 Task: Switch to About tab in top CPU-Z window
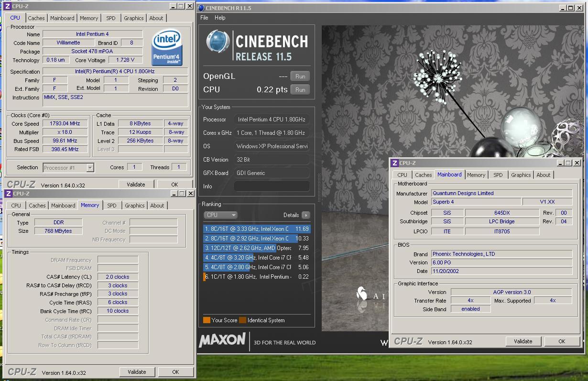point(156,18)
